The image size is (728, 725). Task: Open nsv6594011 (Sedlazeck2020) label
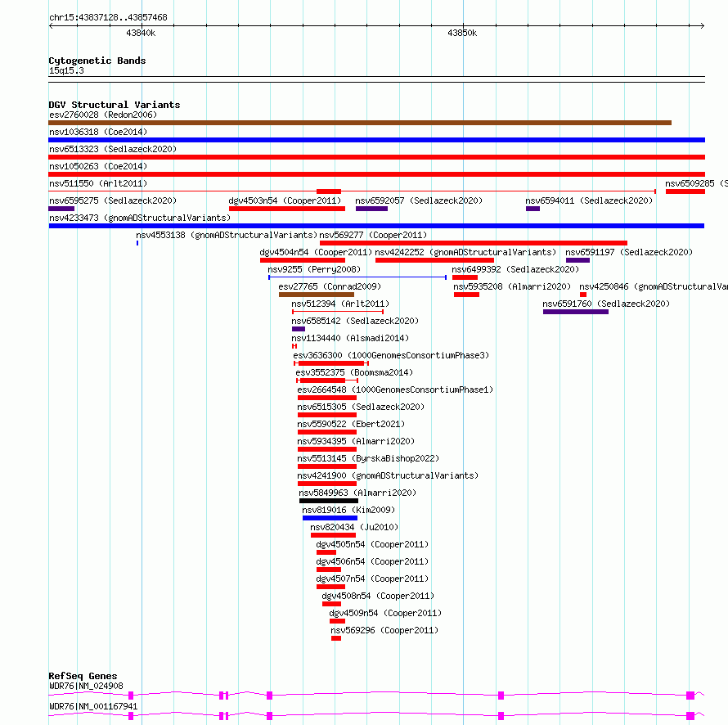coord(589,200)
